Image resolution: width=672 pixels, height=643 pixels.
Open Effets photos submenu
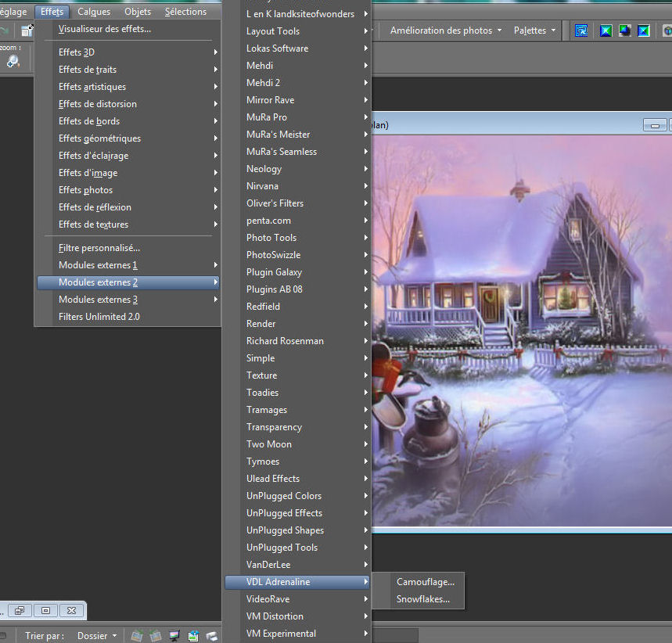tap(128, 190)
